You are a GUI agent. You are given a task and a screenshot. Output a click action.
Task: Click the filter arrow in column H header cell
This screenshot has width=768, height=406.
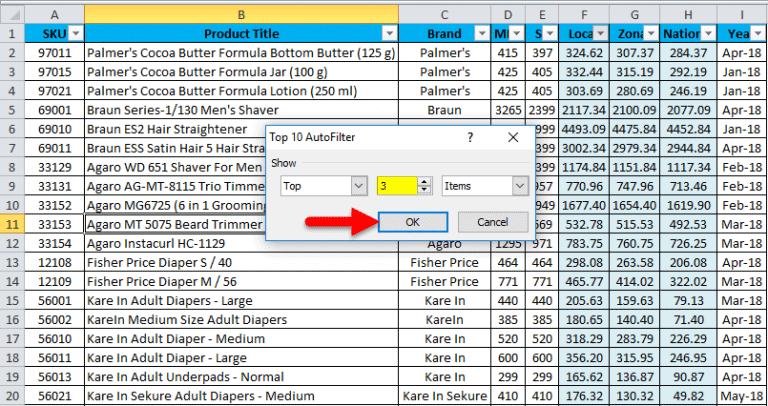(x=706, y=33)
